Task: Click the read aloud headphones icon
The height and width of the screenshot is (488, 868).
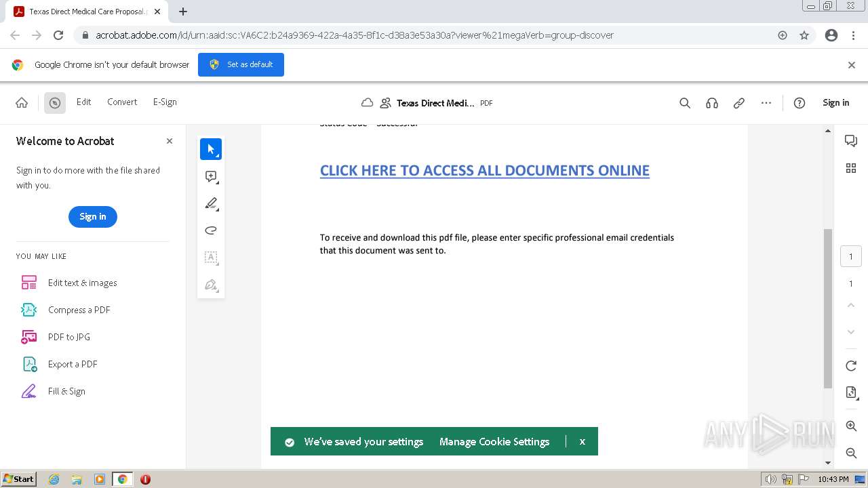Action: pyautogui.click(x=712, y=103)
